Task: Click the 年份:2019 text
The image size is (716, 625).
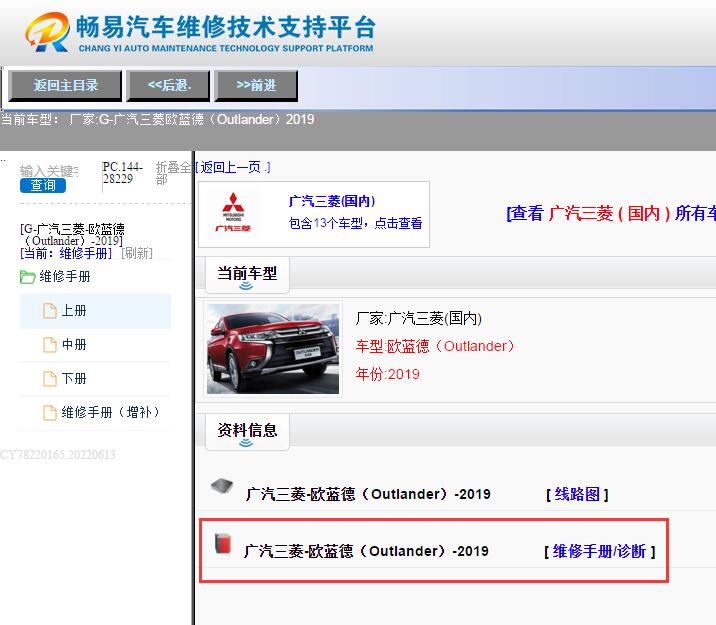Action: [x=387, y=374]
